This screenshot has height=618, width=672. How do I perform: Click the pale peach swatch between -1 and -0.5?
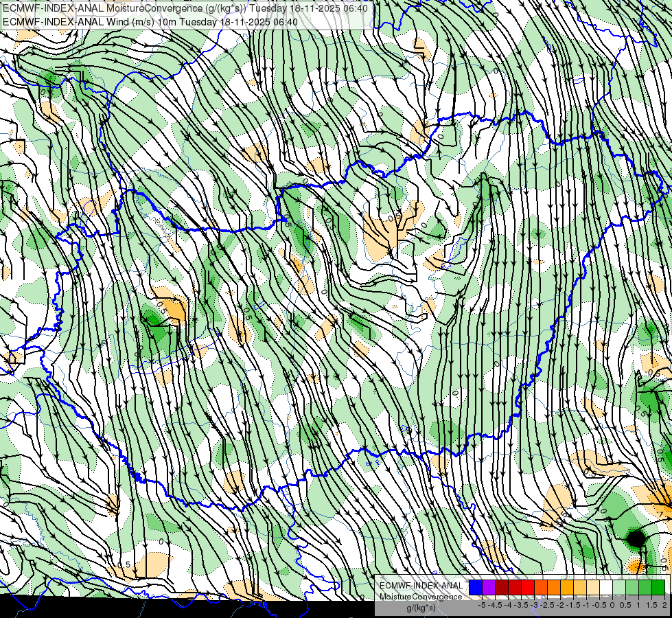point(593,588)
